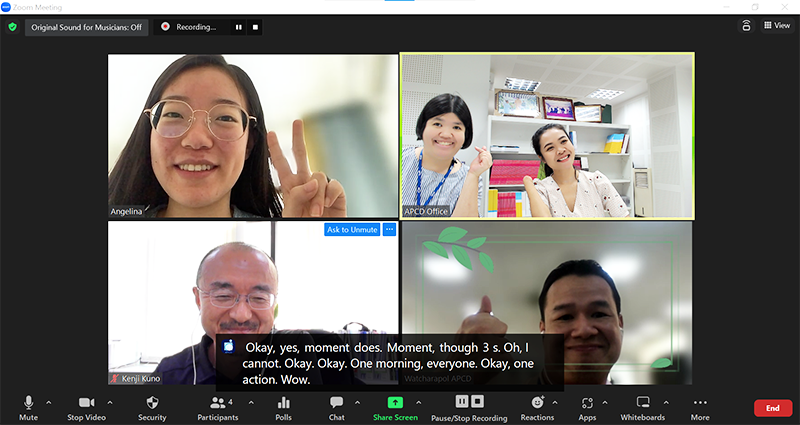
Task: Expand arrow next to Whiteboards
Action: click(x=666, y=403)
